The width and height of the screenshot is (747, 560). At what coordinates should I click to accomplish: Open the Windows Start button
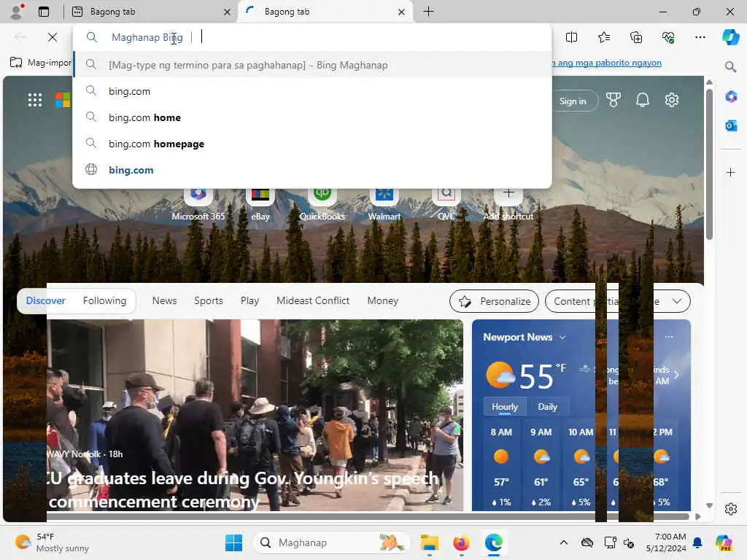point(233,542)
